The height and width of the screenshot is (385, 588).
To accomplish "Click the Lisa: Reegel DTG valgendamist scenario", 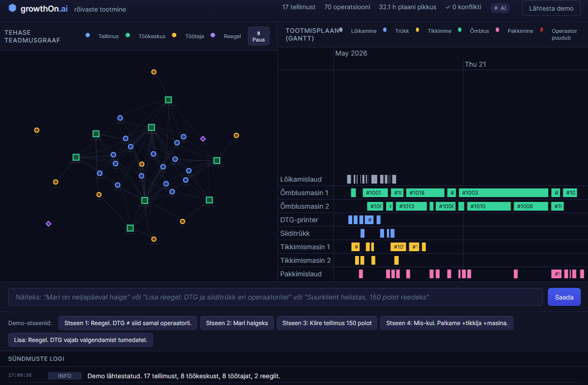I will tap(81, 340).
